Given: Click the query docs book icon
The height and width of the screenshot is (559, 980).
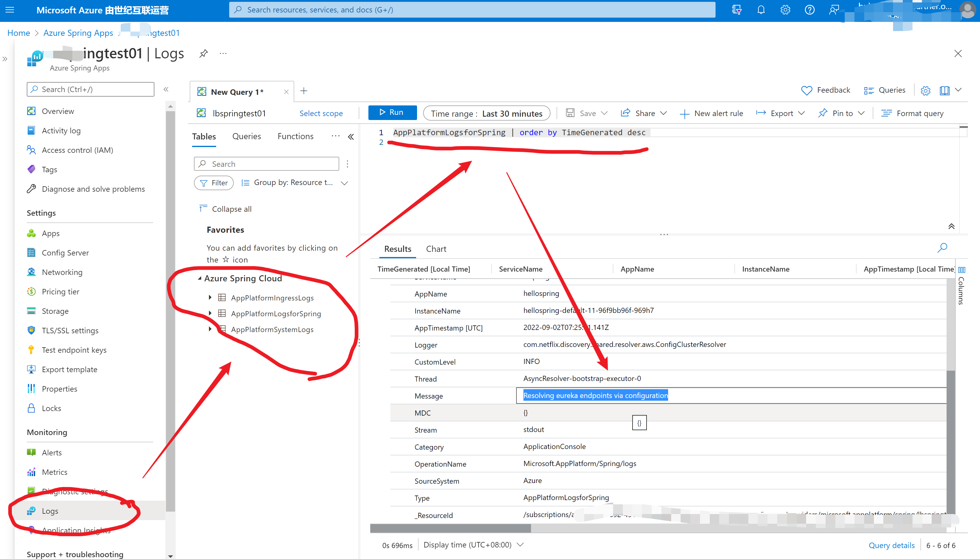Looking at the screenshot, I should [944, 91].
